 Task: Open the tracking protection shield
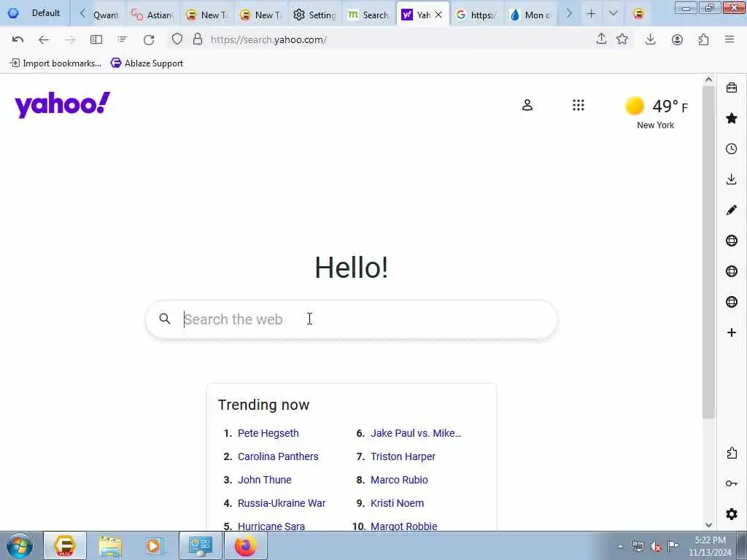coord(177,39)
